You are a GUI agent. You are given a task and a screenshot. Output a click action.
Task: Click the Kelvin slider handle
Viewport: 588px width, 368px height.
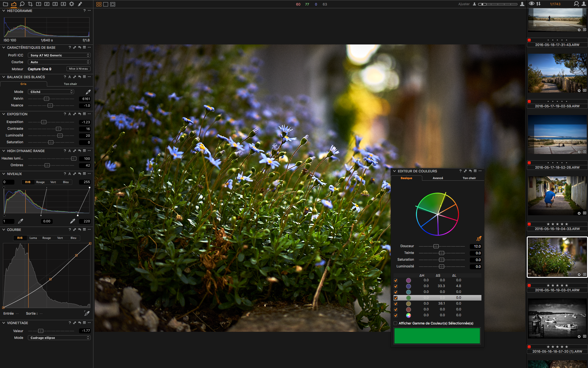pos(47,99)
